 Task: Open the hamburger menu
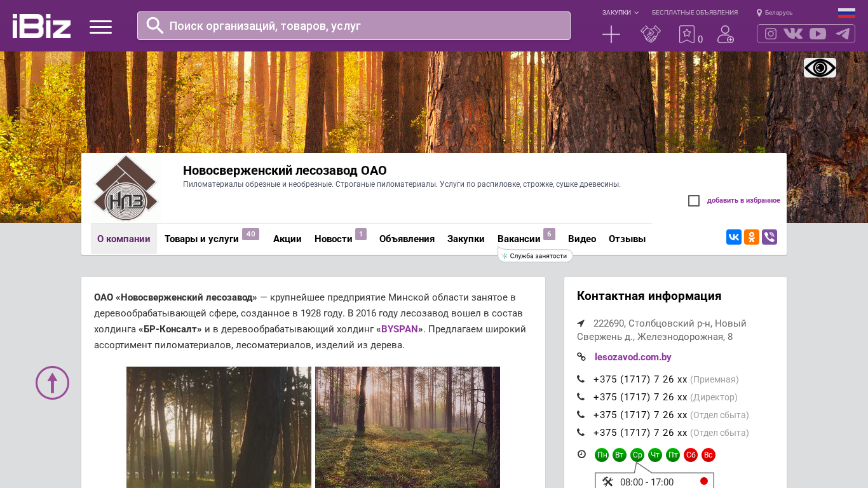(x=100, y=27)
